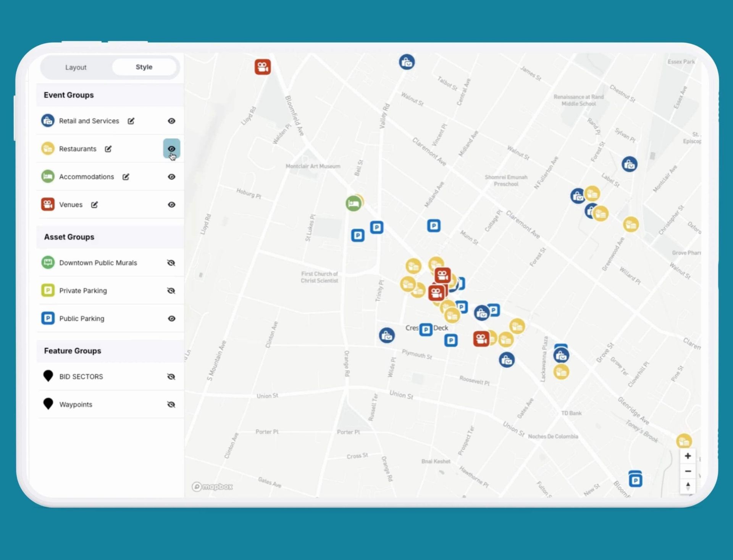Edit the Retail and Services group

click(x=131, y=121)
